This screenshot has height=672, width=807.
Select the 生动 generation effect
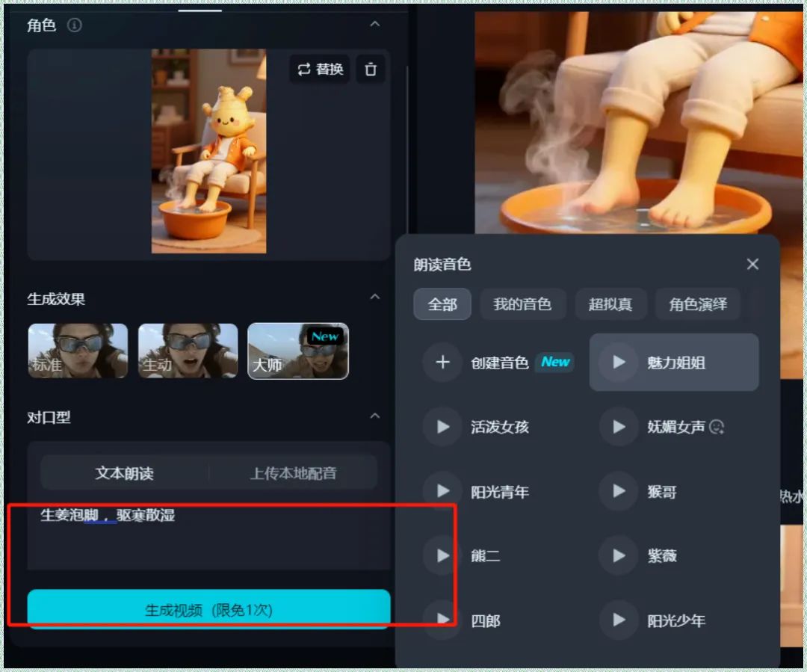188,351
